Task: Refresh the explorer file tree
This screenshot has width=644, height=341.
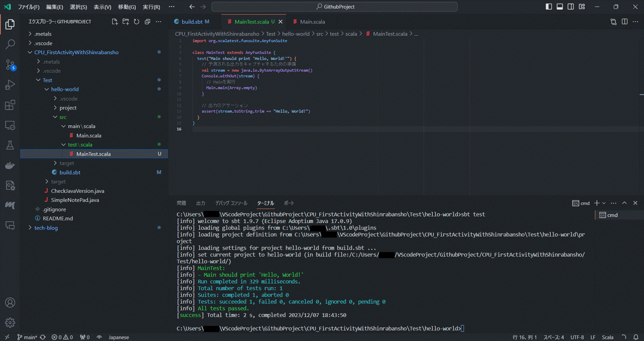Action: point(136,22)
